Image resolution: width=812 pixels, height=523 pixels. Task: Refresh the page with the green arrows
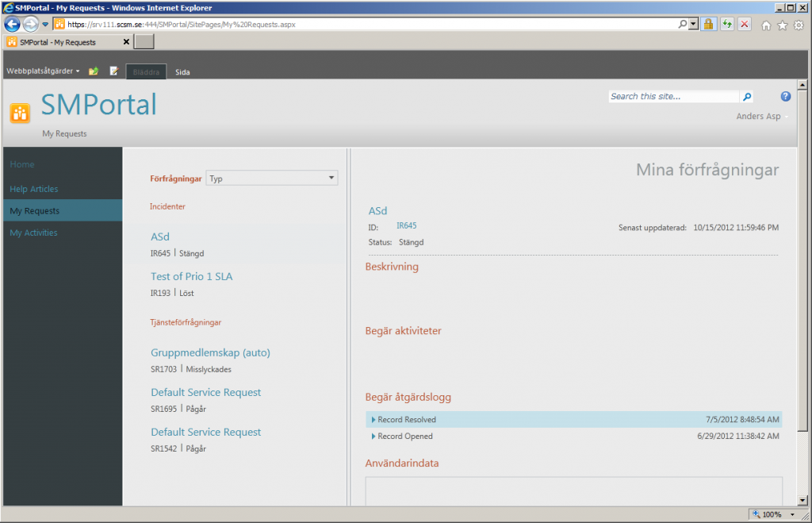727,24
